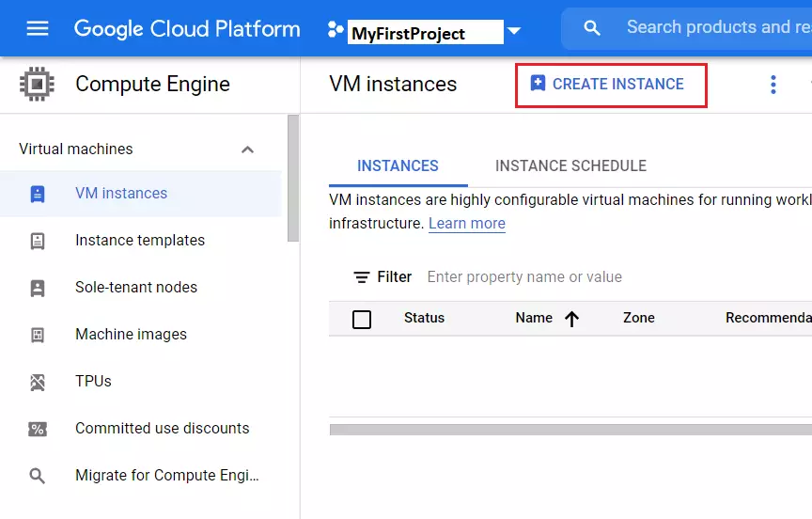The height and width of the screenshot is (519, 812).
Task: Click CREATE INSTANCE button
Action: pyautogui.click(x=611, y=86)
